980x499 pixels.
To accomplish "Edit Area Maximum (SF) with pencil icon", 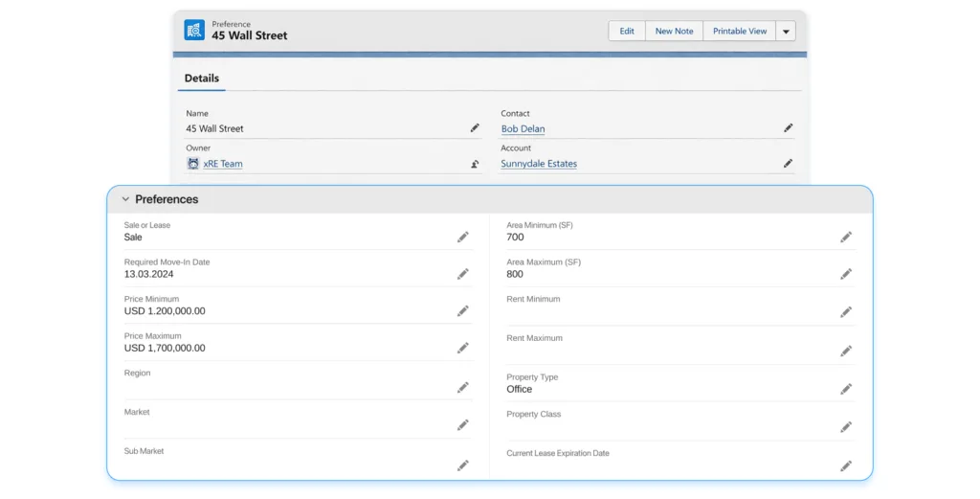I will coord(846,274).
